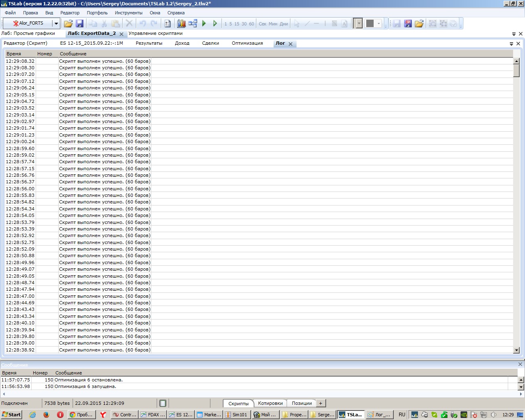Select the log row at 12:29:08.32
The image size is (525, 420).
259,61
